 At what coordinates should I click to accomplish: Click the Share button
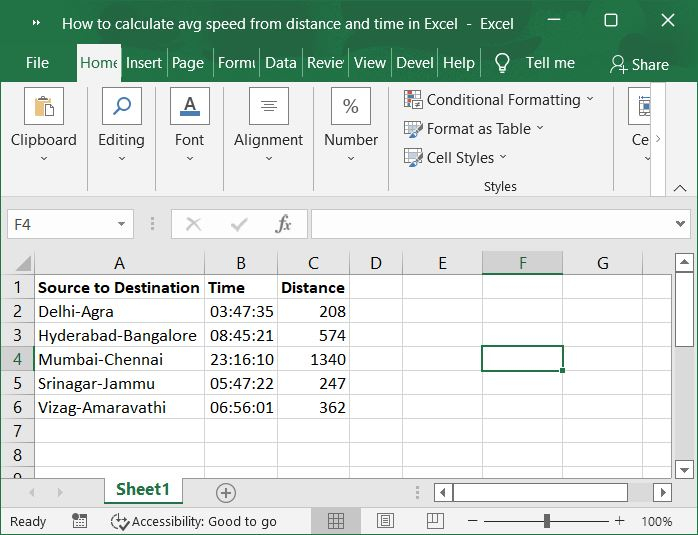(639, 64)
